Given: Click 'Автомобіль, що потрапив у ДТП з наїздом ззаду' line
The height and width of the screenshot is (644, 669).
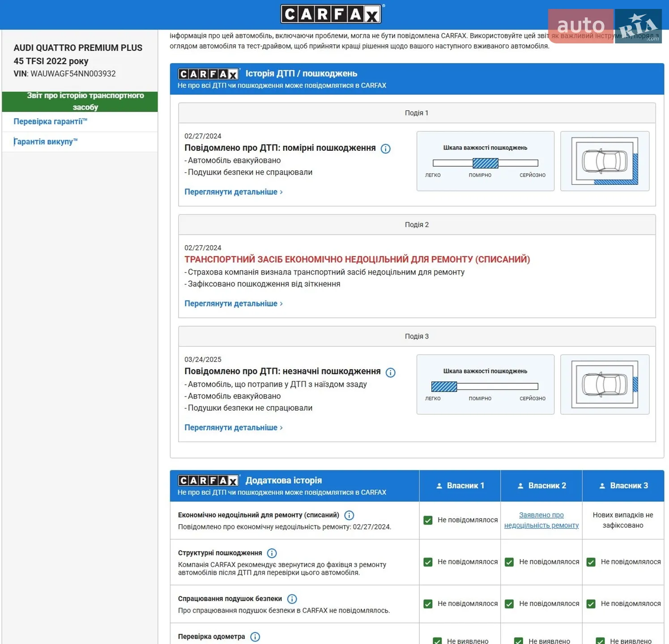Looking at the screenshot, I should tap(276, 384).
